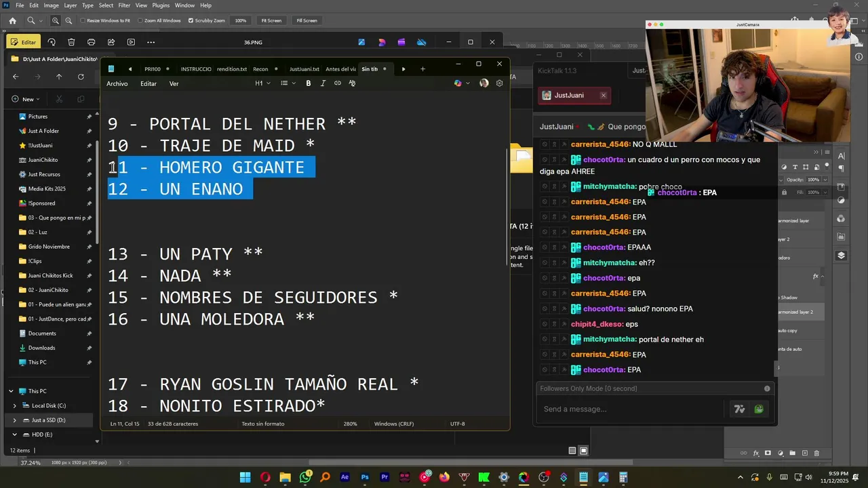Clear formatting in Notepad toolbar
868x488 pixels.
tap(352, 83)
